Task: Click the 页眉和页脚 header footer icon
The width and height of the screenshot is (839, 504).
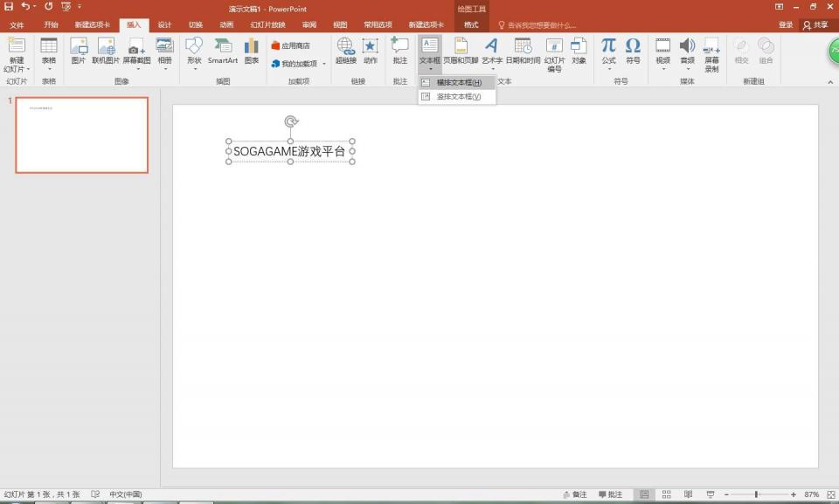Action: coord(461,51)
